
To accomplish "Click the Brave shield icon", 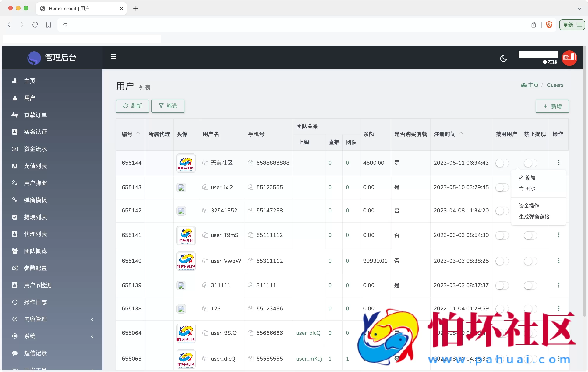I will (x=549, y=25).
